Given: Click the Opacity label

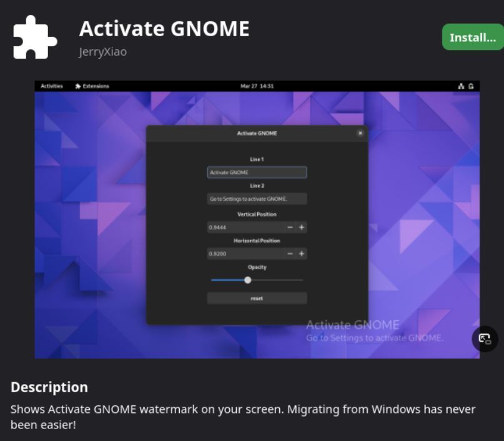Looking at the screenshot, I should [257, 267].
